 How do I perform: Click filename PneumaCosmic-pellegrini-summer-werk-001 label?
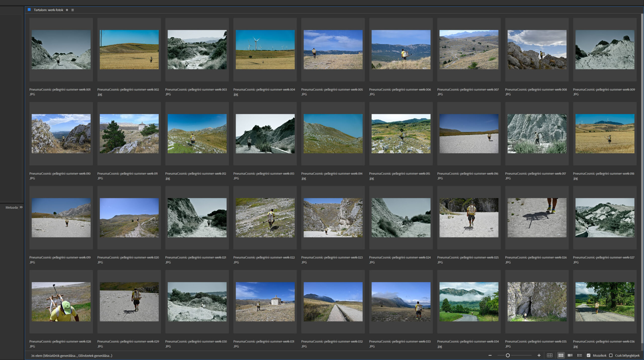pyautogui.click(x=60, y=90)
